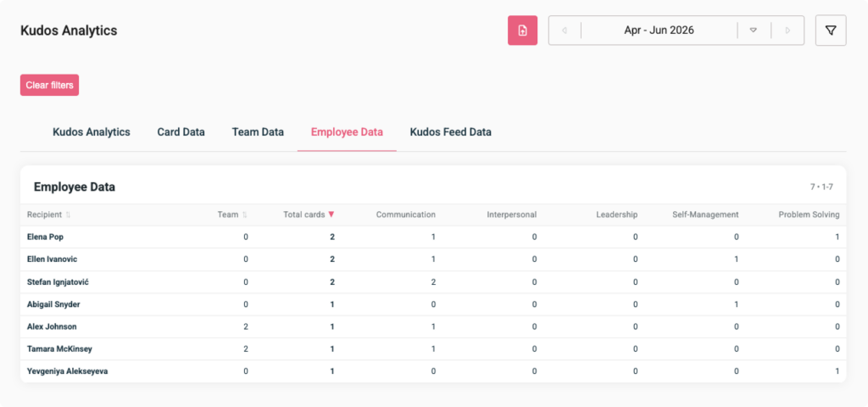Click the Leadership column header

617,215
